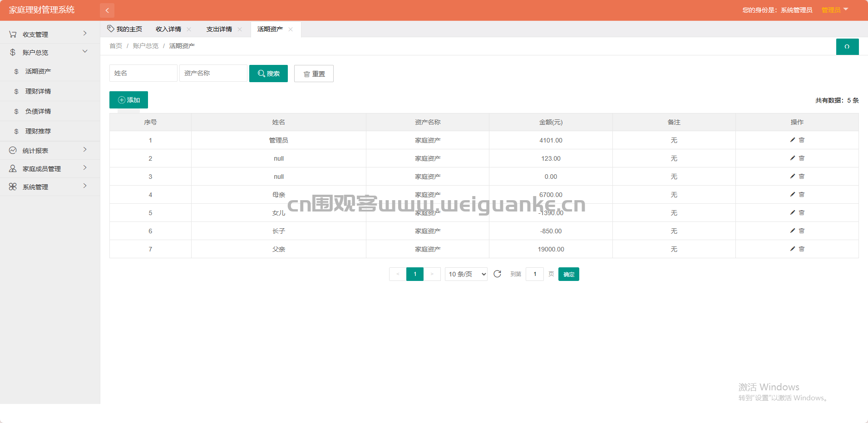Collapse the 账户总览 menu chevron
868x423 pixels.
point(85,51)
